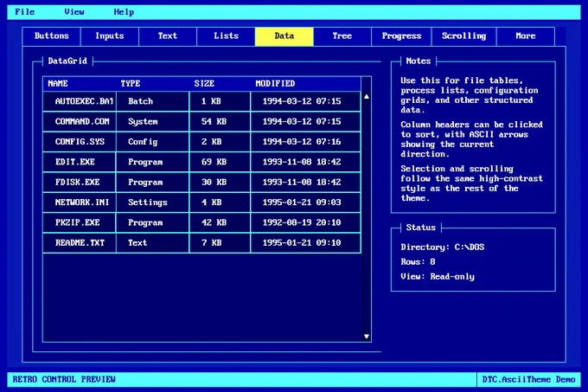Select the CONFIG.SYS name cell

[x=80, y=142]
